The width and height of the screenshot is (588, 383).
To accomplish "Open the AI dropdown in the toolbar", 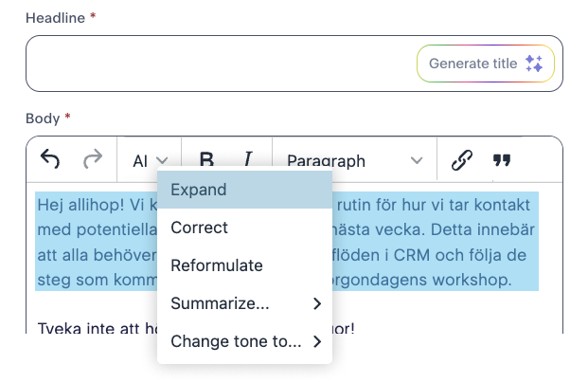I will [150, 161].
